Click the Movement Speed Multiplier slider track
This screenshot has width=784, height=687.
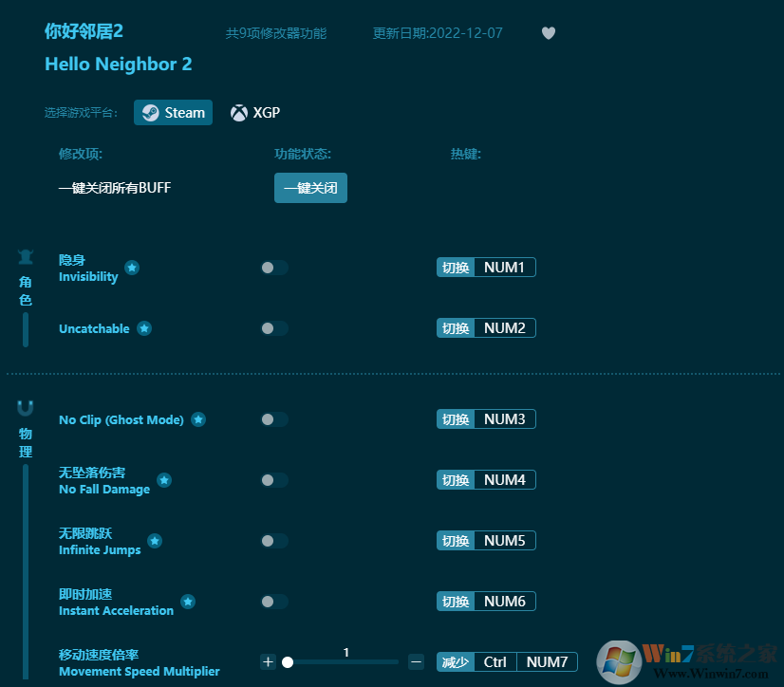coord(343,662)
